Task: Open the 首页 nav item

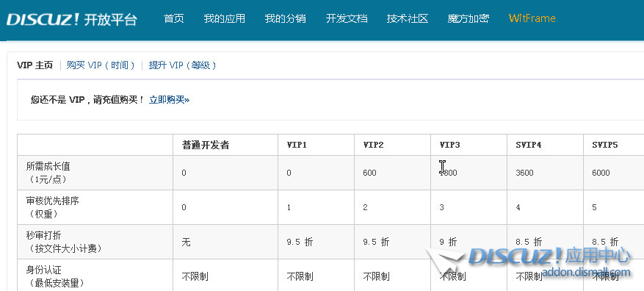Action: coord(174,18)
